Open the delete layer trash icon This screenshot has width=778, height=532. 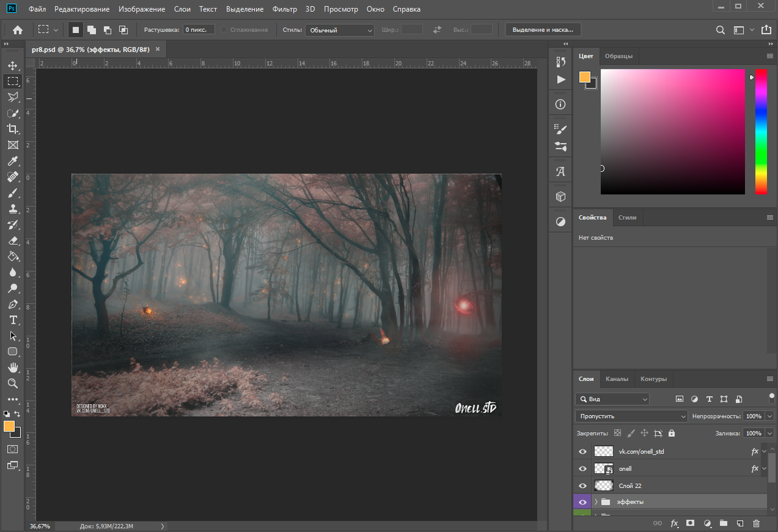(756, 523)
